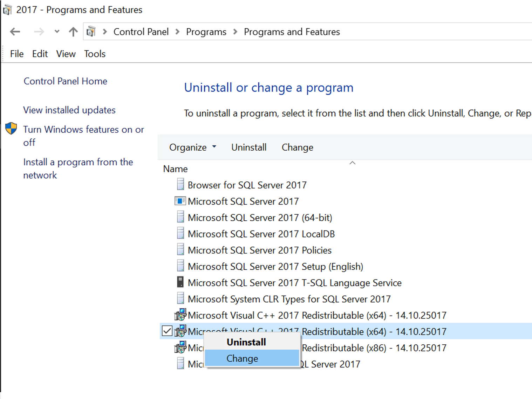This screenshot has height=399, width=532.
Task: Click the Browser for SQL Server 2017 icon
Action: 180,185
